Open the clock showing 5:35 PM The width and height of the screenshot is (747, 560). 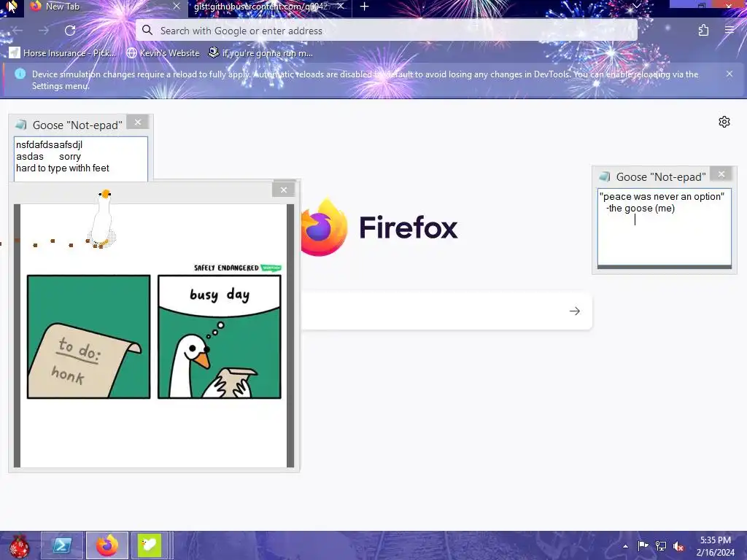coord(715,546)
